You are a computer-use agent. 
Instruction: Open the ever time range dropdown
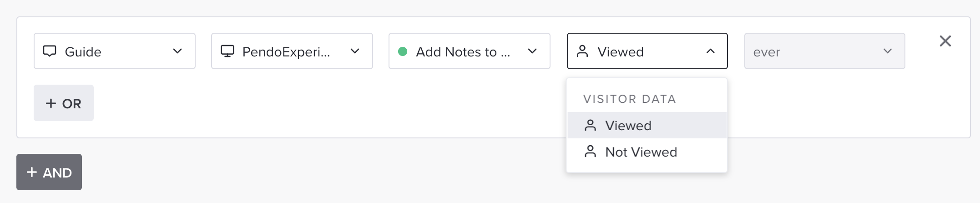[x=824, y=51]
